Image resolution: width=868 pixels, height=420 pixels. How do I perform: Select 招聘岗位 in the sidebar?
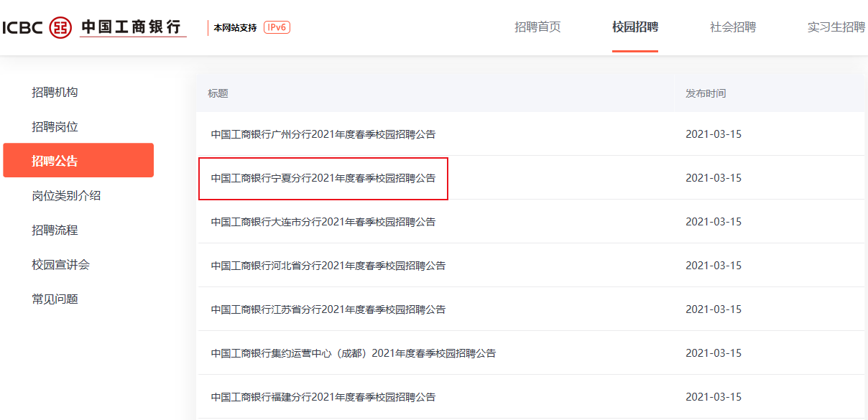click(55, 126)
